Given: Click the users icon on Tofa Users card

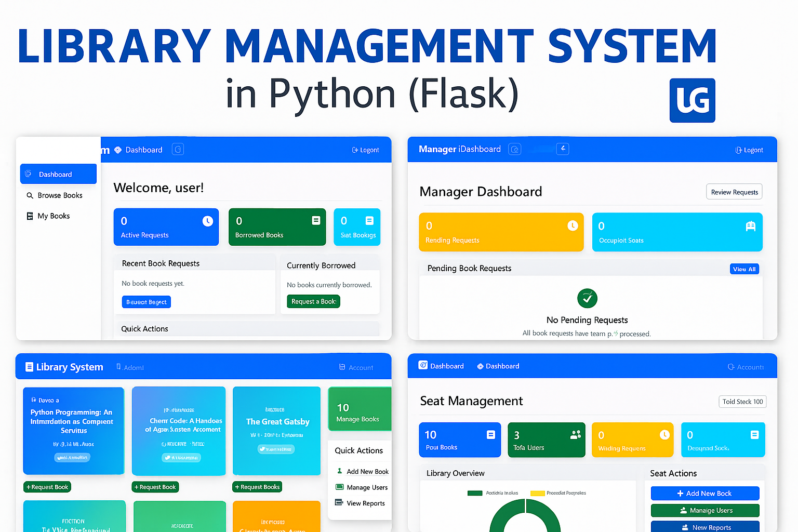Looking at the screenshot, I should tap(575, 435).
